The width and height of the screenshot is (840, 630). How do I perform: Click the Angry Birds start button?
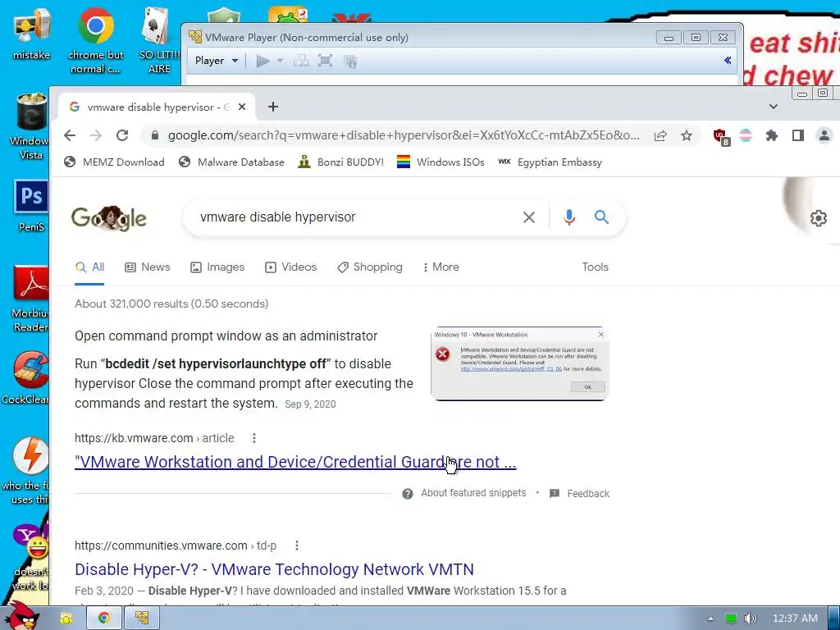22,616
